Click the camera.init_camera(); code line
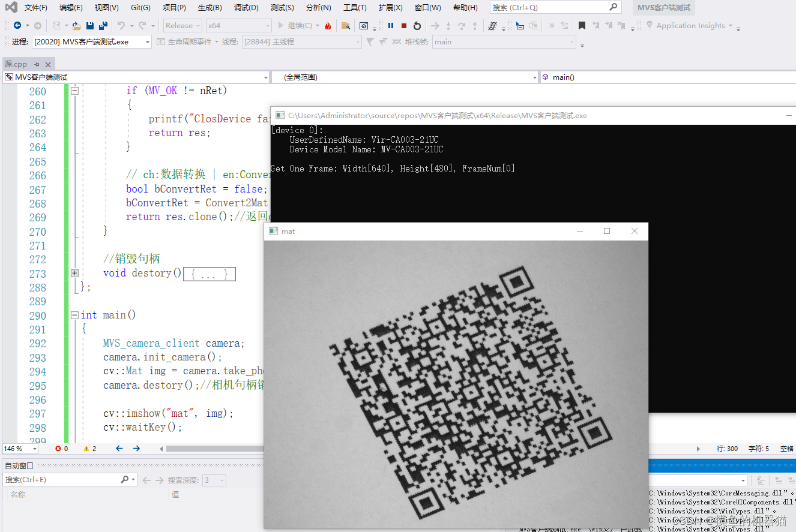 coord(163,357)
